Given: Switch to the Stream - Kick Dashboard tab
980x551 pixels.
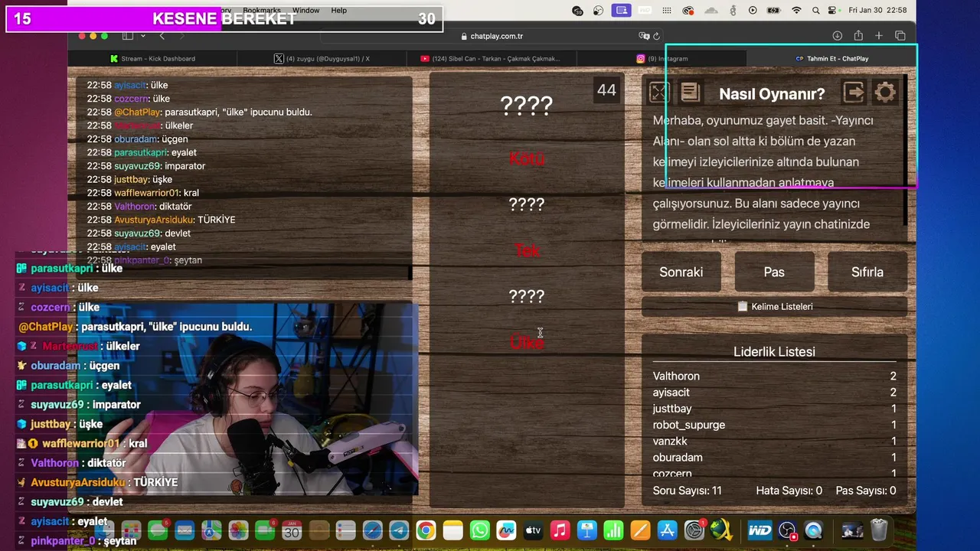Looking at the screenshot, I should click(x=152, y=58).
